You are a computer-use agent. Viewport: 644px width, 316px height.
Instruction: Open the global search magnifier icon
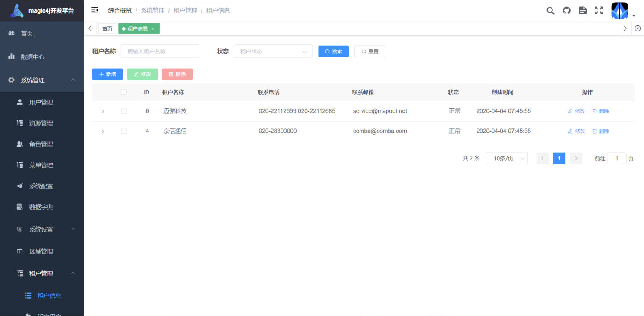click(550, 10)
